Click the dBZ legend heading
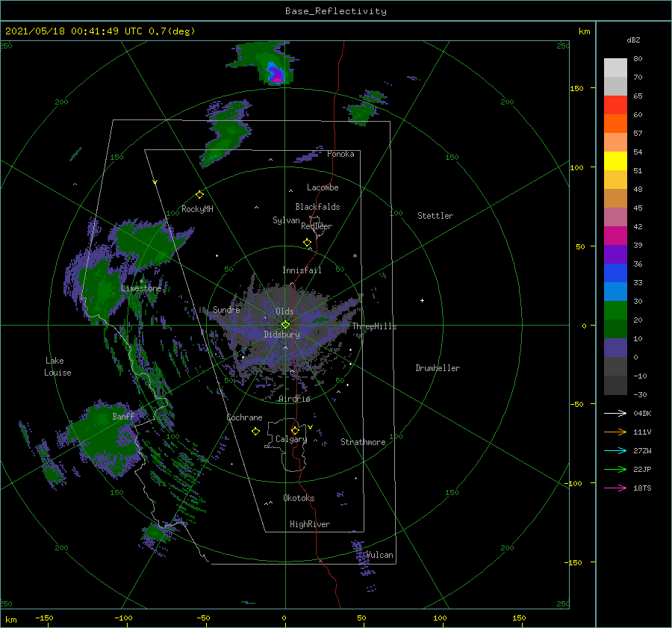This screenshot has width=672, height=628. 633,40
